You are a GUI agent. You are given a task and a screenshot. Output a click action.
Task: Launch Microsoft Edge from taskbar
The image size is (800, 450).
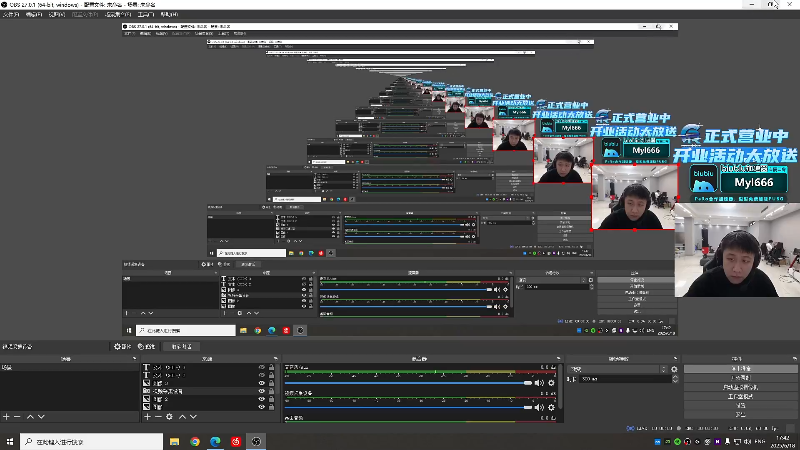pos(215,441)
